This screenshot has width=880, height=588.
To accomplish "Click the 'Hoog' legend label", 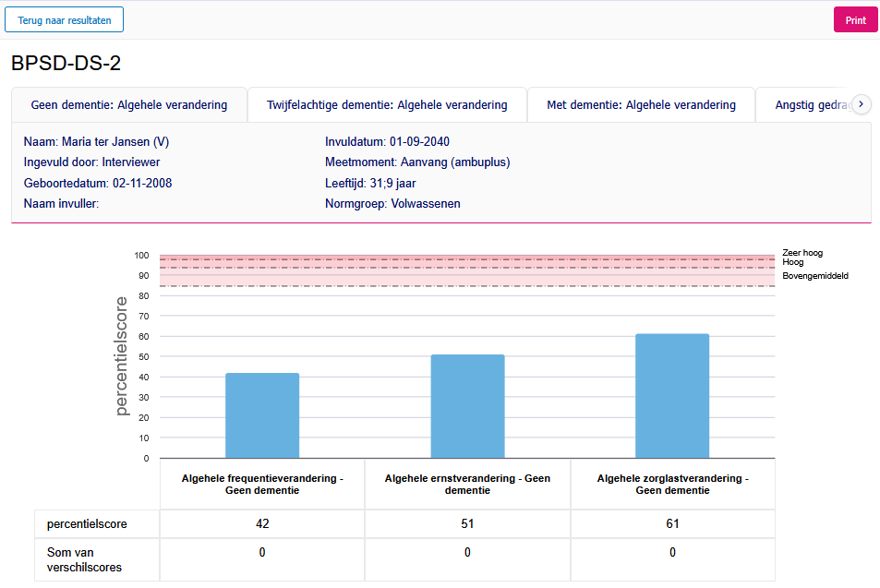I will coord(793,262).
